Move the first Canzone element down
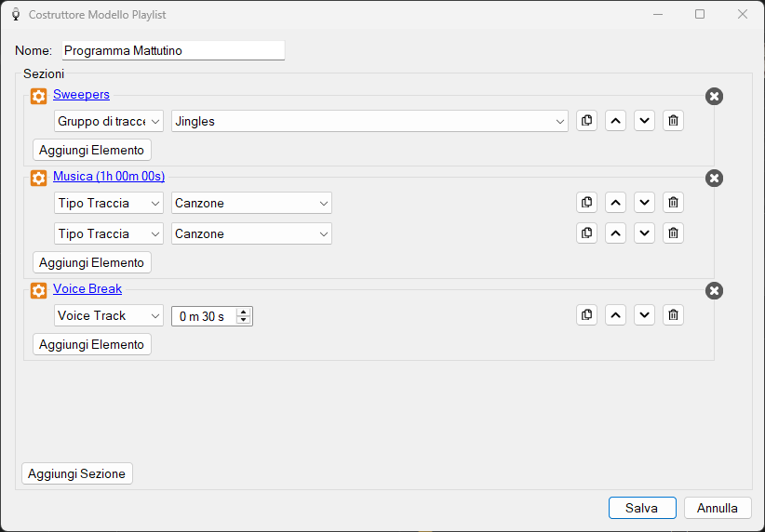 pos(644,203)
